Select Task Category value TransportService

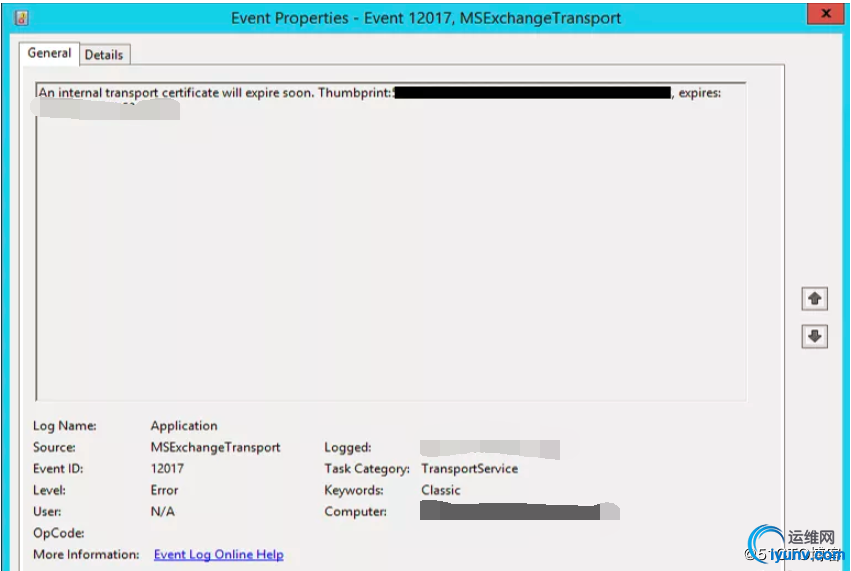coord(469,468)
